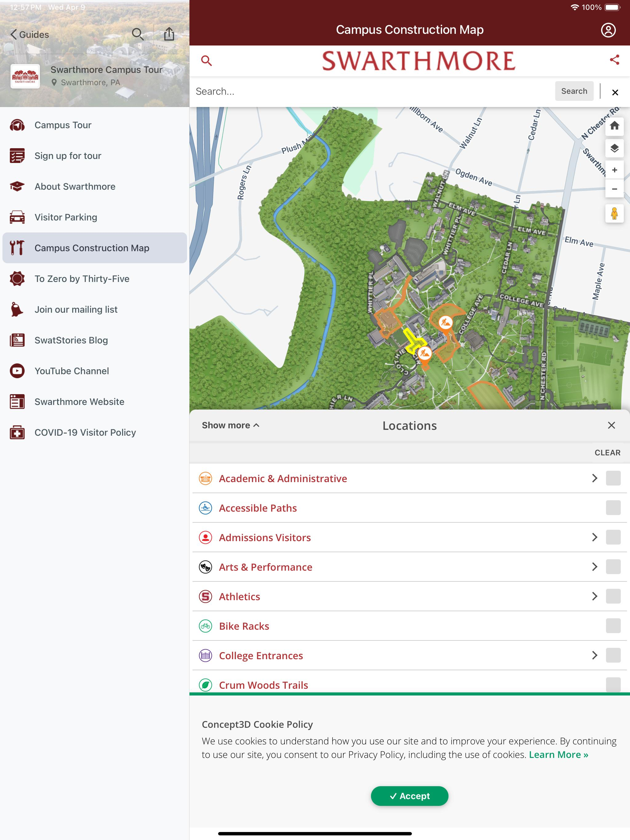
Task: Open the Crum Woods Trails link
Action: (263, 685)
